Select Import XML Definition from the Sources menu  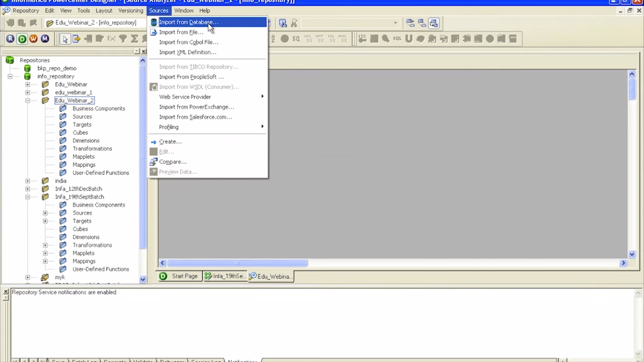click(188, 52)
